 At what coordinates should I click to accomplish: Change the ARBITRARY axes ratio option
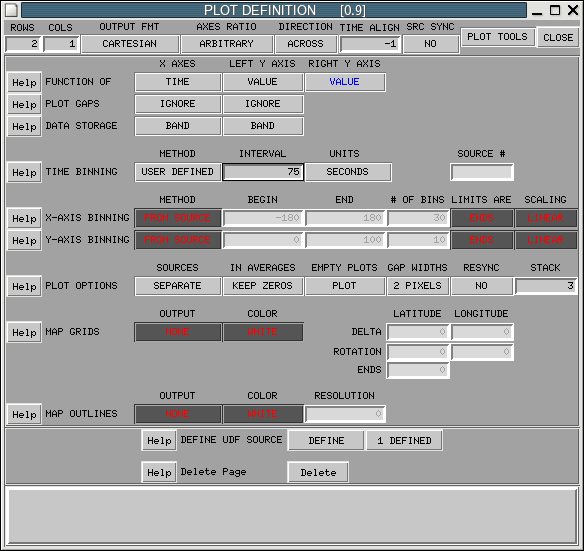coord(226,44)
